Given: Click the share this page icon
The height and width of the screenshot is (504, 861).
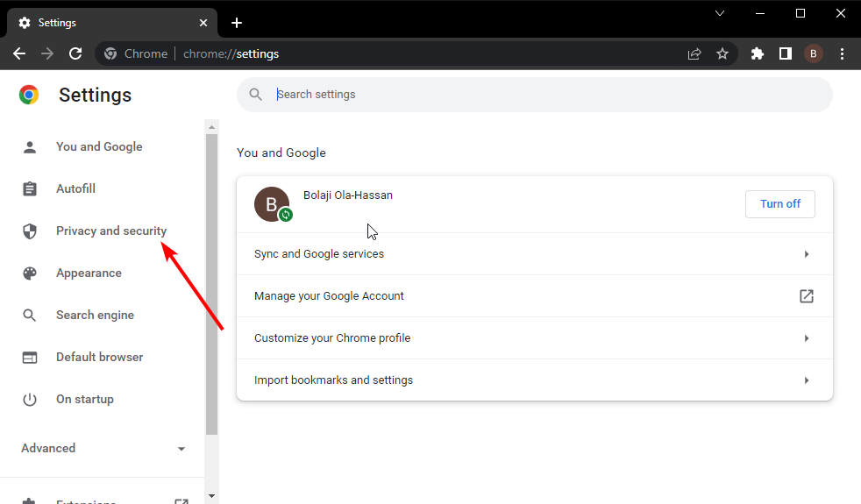Looking at the screenshot, I should point(694,53).
